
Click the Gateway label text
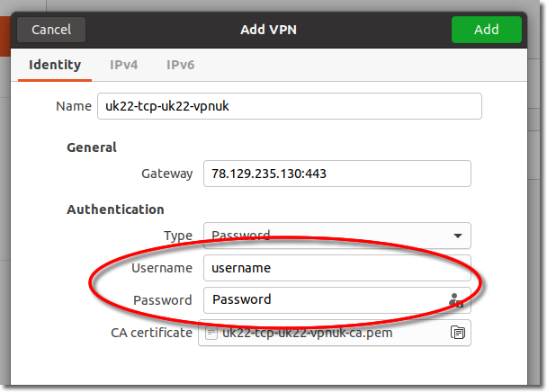[166, 174]
